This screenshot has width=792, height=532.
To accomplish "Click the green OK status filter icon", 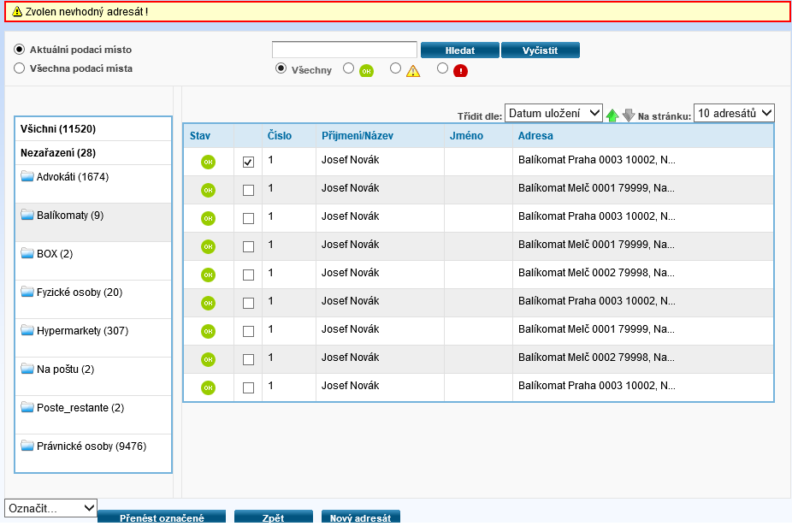I will 366,71.
